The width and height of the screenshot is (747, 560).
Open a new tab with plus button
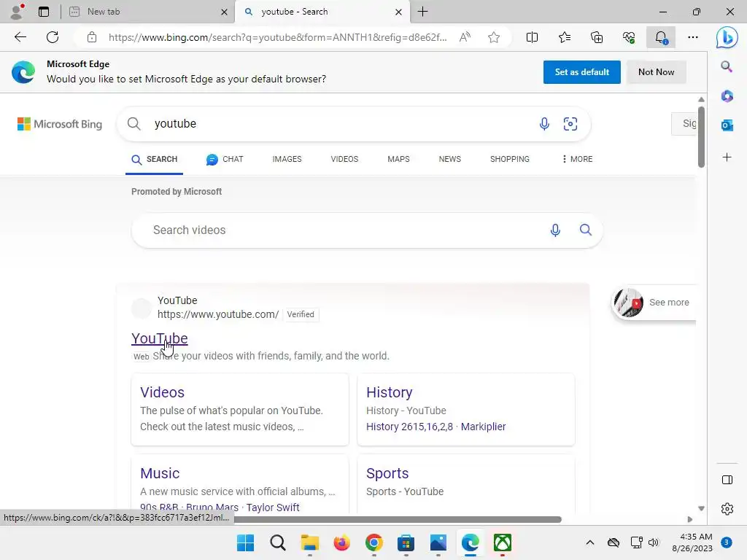(x=422, y=12)
